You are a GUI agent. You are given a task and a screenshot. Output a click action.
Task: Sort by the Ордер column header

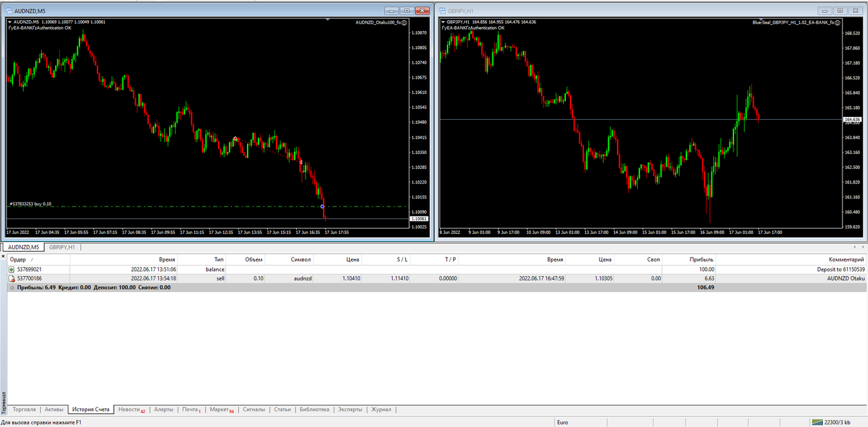tap(38, 259)
